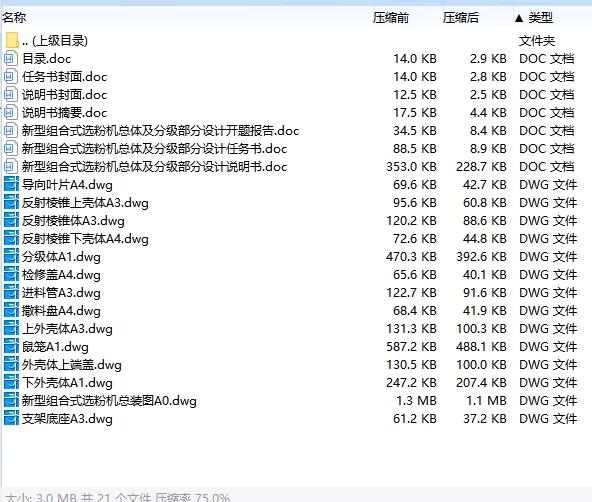Sort files by the 名称 column header
Image resolution: width=592 pixels, height=502 pixels.
point(14,17)
